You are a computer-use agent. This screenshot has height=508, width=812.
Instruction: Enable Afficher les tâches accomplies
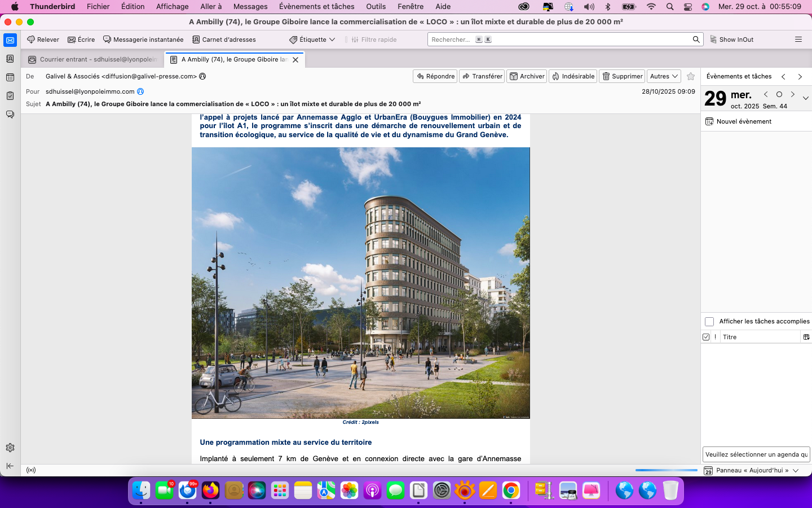coord(709,322)
